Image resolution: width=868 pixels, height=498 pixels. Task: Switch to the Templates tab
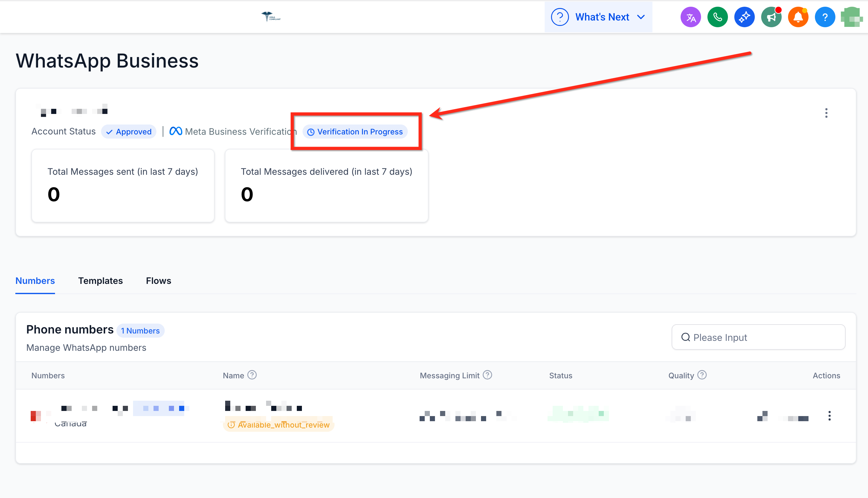pos(100,281)
